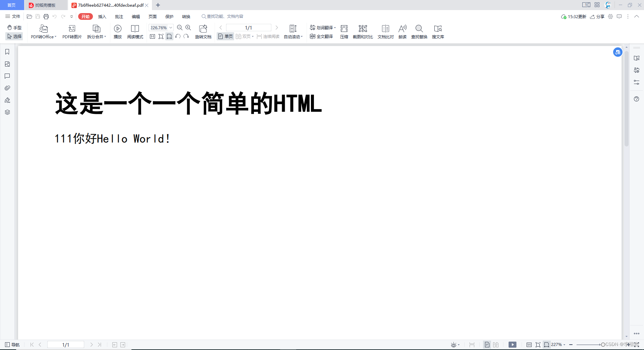Open the bookmarks sidebar panel
644x350 pixels.
pos(7,52)
